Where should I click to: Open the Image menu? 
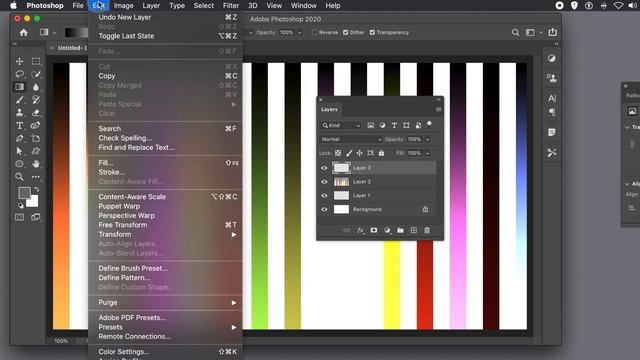(123, 6)
